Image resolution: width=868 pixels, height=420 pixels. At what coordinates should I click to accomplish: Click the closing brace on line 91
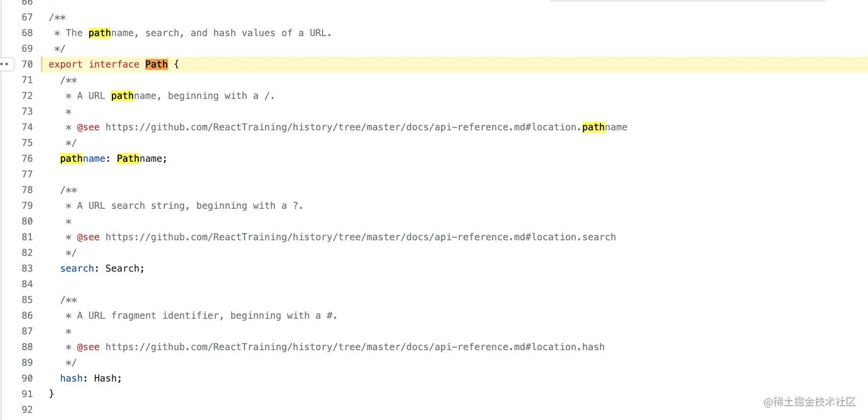(52, 394)
